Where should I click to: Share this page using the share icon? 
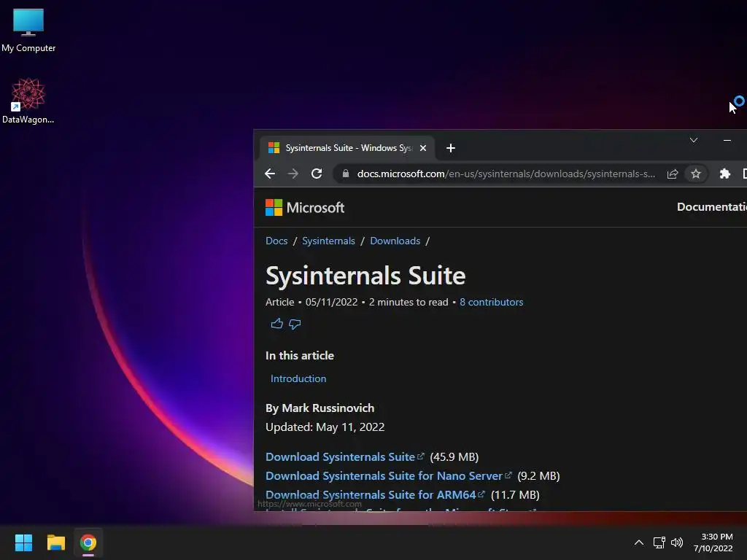click(672, 174)
